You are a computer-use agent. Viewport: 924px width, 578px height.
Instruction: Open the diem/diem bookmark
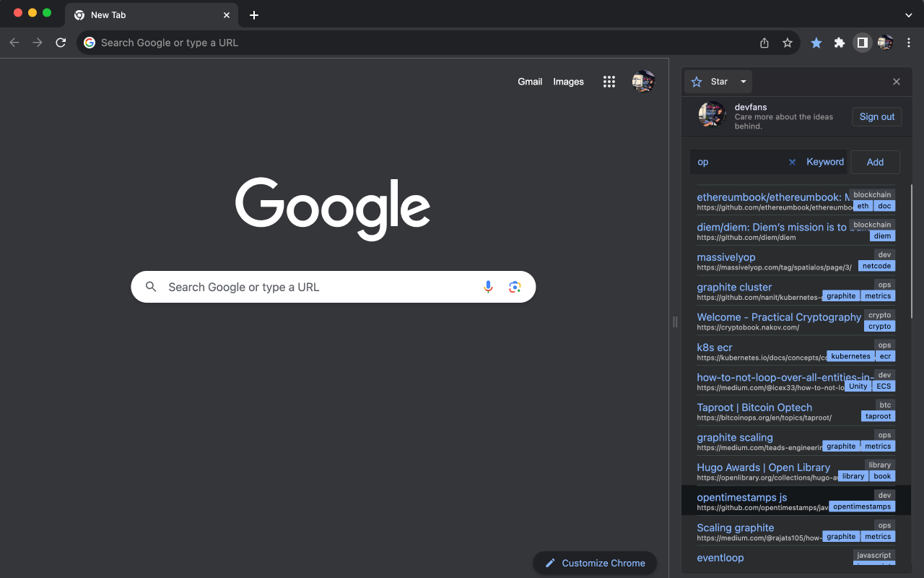(772, 227)
